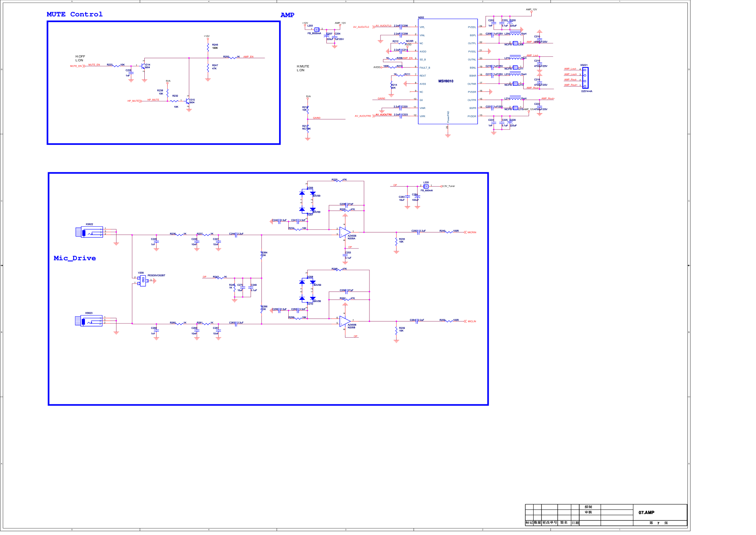Click the "C282 2.2uF" capacitor label
Viewport: 756px width, 535px height.
click(x=419, y=231)
